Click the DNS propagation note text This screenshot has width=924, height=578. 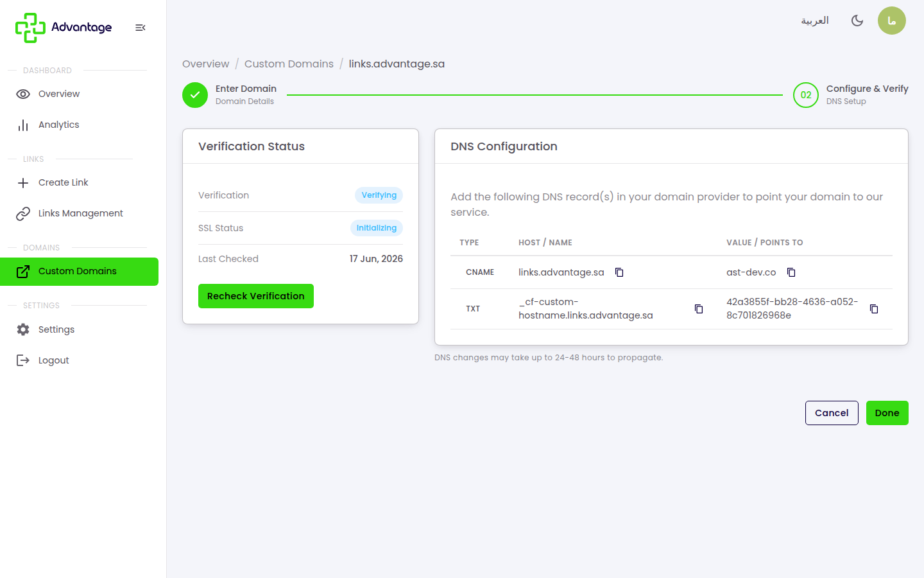(549, 358)
